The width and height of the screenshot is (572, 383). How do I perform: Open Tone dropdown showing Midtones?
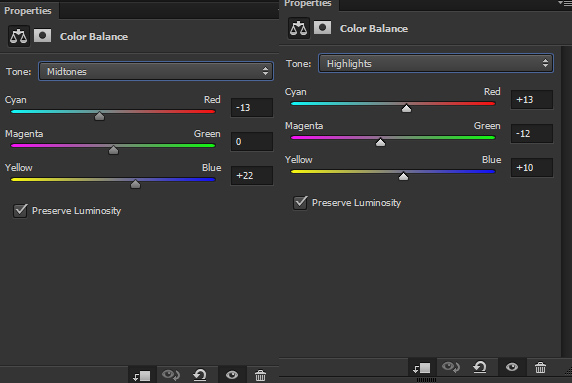(x=156, y=71)
